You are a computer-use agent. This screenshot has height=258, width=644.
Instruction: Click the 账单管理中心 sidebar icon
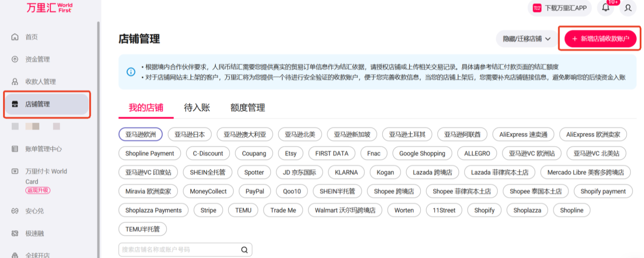[15, 149]
